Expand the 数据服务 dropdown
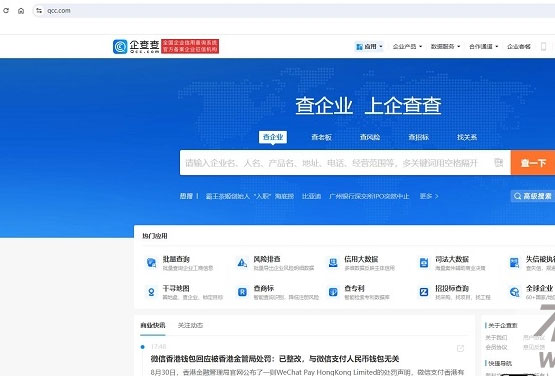 click(x=445, y=46)
